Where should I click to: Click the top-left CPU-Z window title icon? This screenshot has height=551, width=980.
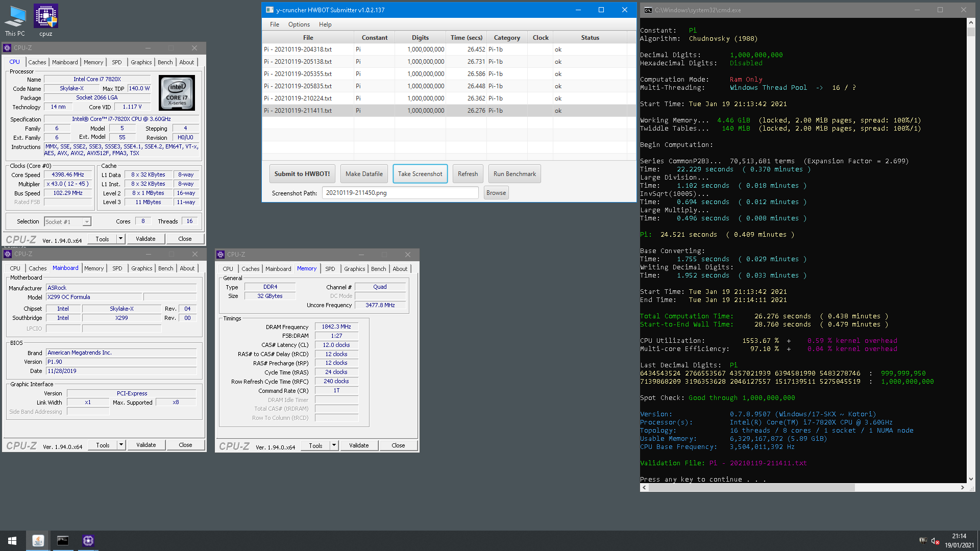(x=7, y=47)
